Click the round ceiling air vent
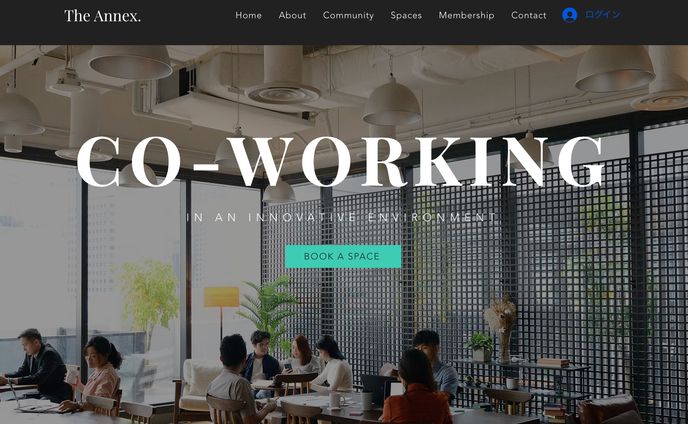This screenshot has width=688, height=424. point(283,93)
